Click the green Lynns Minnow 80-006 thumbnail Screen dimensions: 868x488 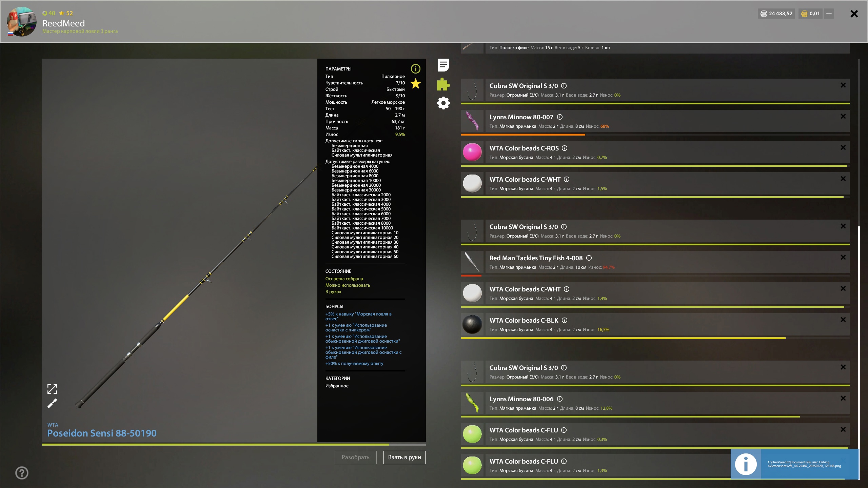pyautogui.click(x=472, y=403)
